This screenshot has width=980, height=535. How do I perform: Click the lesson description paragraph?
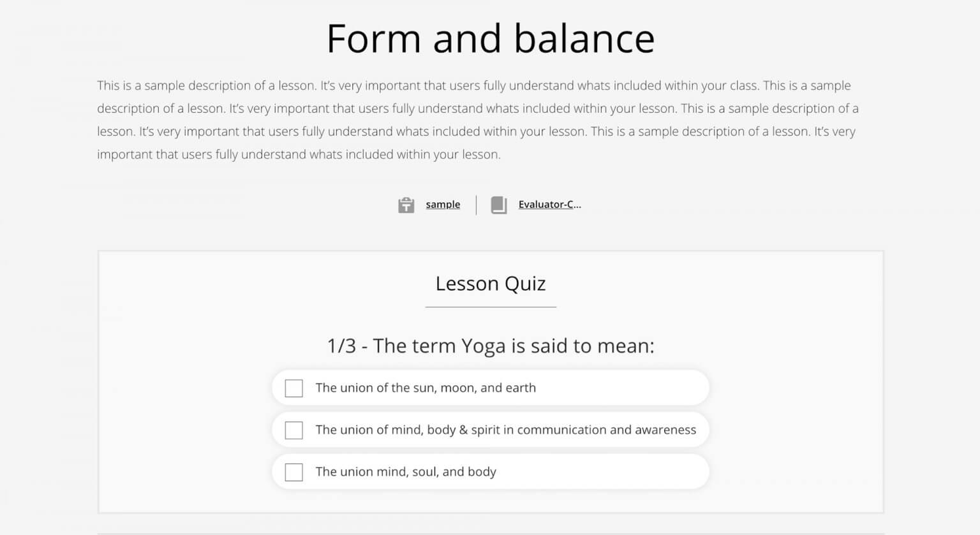point(477,119)
